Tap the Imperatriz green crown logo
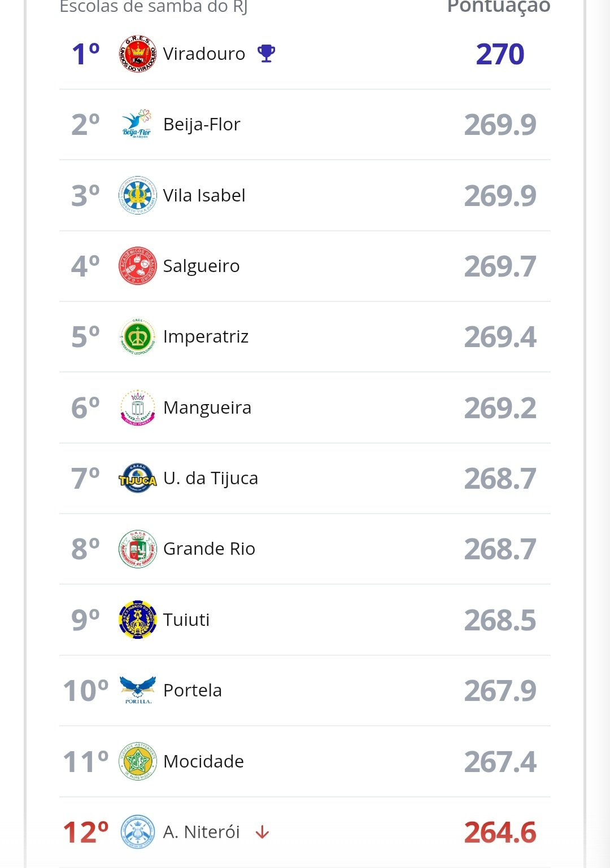Image resolution: width=610 pixels, height=868 pixels. pos(137,337)
